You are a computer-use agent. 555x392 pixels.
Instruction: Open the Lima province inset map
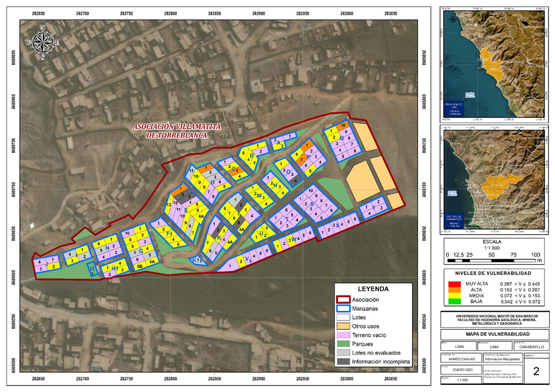pyautogui.click(x=494, y=64)
